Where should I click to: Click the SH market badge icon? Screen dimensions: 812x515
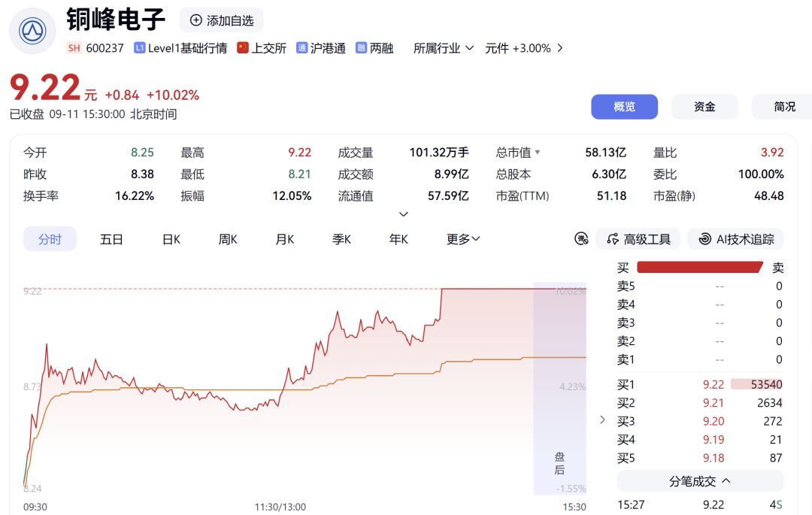(x=74, y=48)
